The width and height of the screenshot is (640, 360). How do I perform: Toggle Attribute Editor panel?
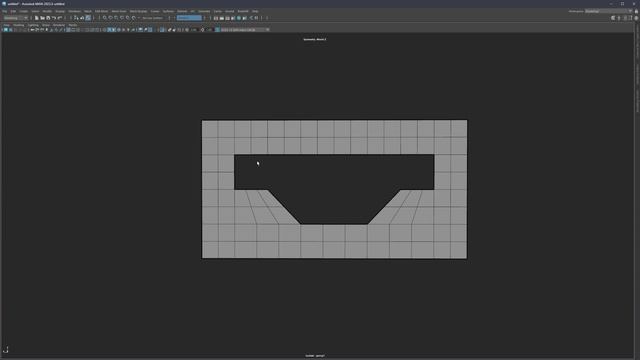click(625, 18)
